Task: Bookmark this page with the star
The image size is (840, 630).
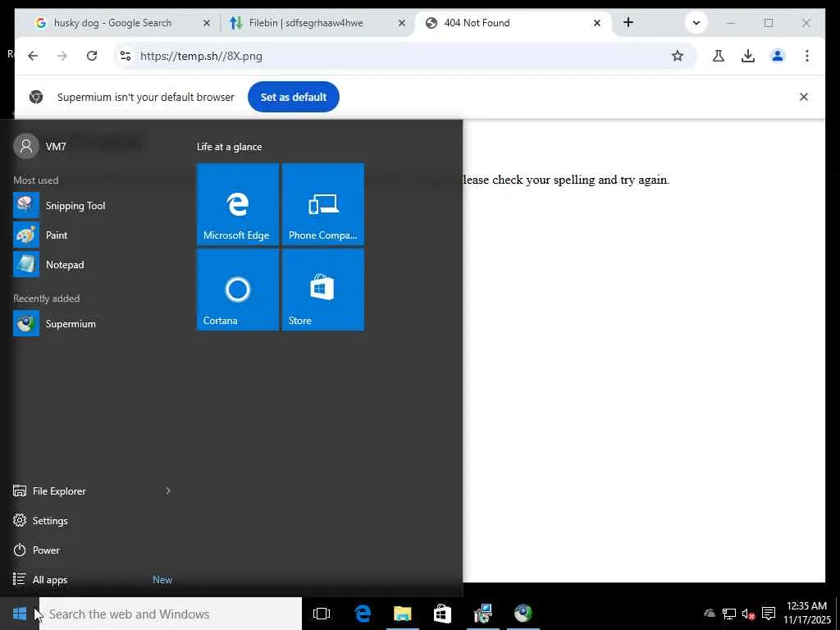Action: (678, 56)
